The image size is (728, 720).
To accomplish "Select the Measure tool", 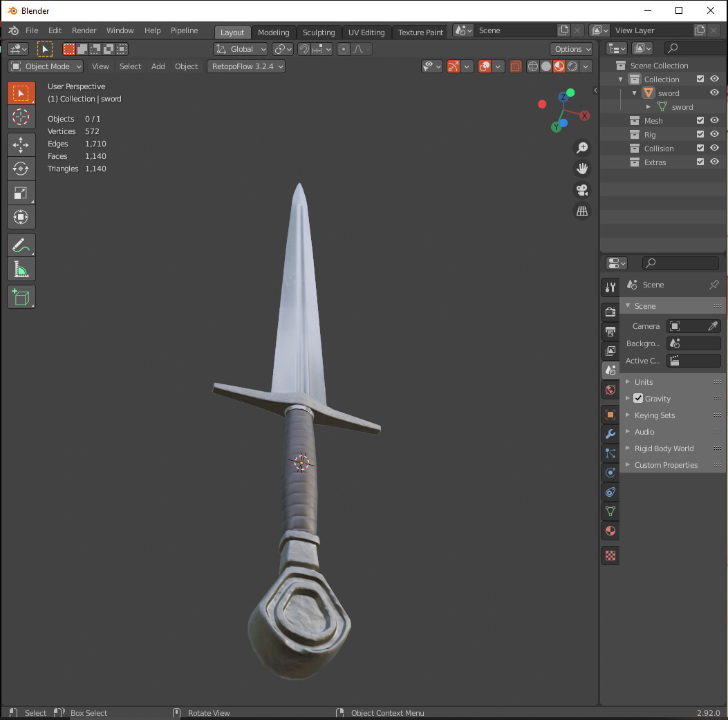I will (x=21, y=269).
